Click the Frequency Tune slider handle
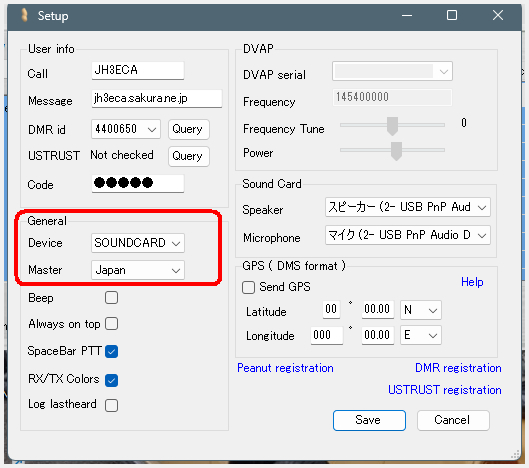 [392, 126]
